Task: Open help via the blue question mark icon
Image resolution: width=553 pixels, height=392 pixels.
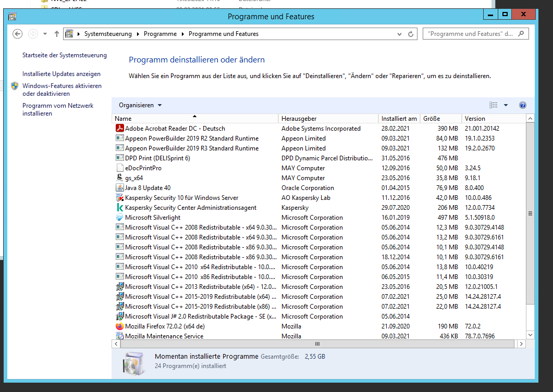Action: click(523, 105)
